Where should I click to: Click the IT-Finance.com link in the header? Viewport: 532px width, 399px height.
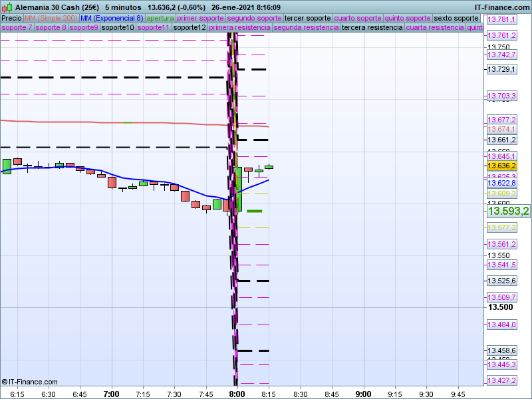tap(502, 7)
